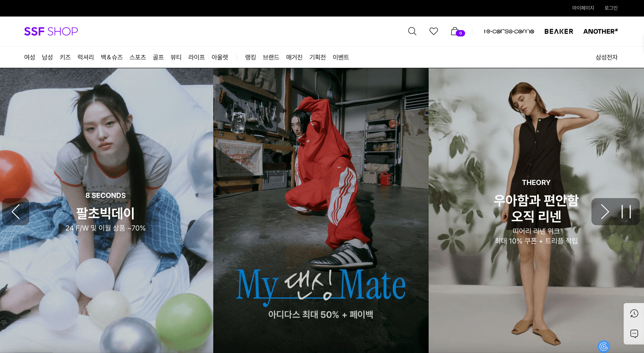The image size is (644, 353).
Task: Click the 로그인 link
Action: point(611,8)
